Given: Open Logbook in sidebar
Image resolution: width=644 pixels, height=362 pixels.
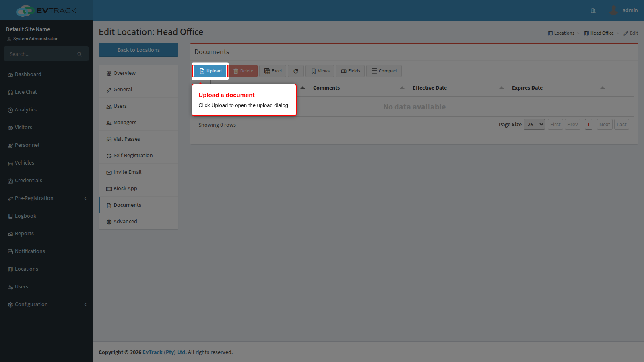Looking at the screenshot, I should 46,216.
